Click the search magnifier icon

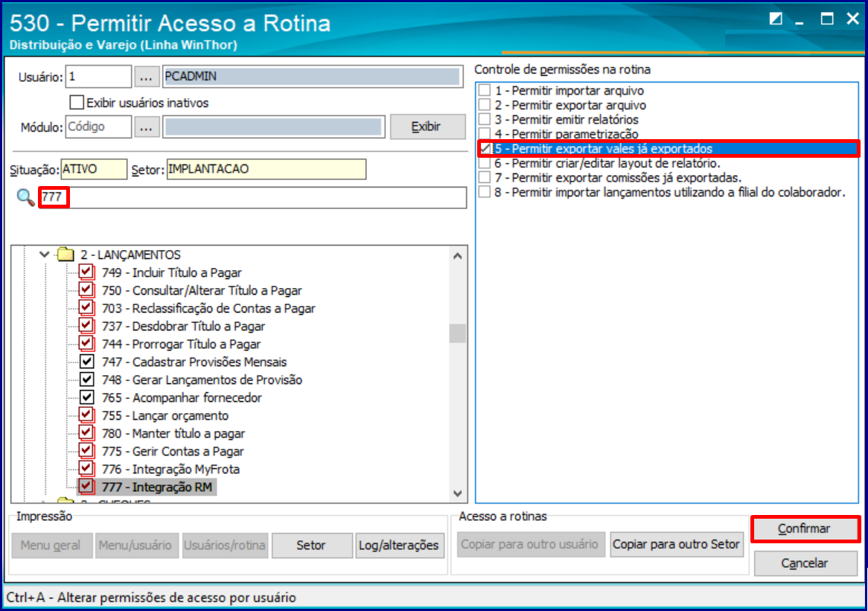point(25,197)
